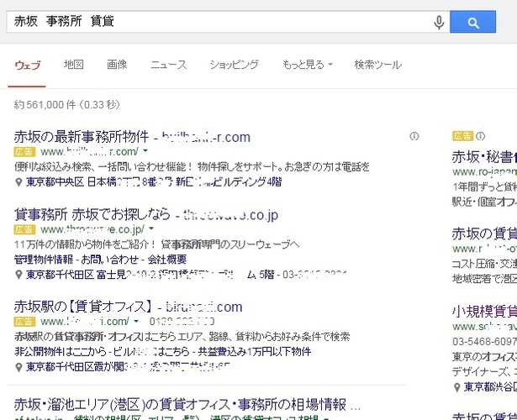Click the search box containing 赤坂 事務所 賃貸
The image size is (517, 420).
coord(219,22)
